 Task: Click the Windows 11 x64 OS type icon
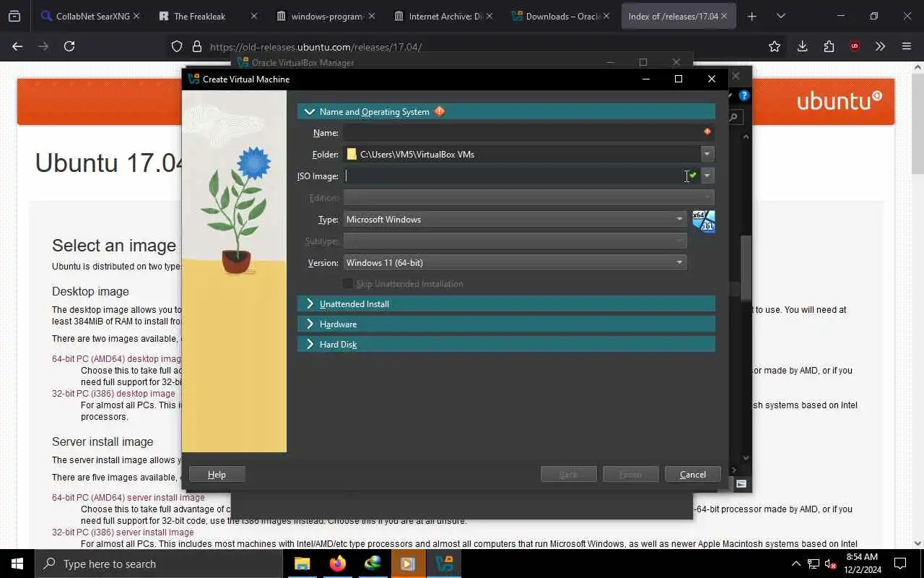pyautogui.click(x=703, y=221)
